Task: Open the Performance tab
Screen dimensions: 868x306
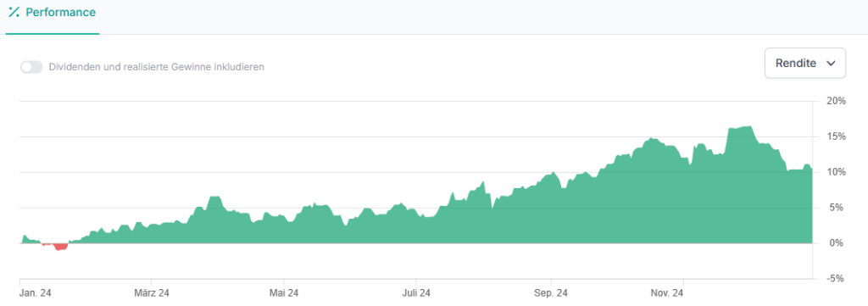Action: coord(53,17)
